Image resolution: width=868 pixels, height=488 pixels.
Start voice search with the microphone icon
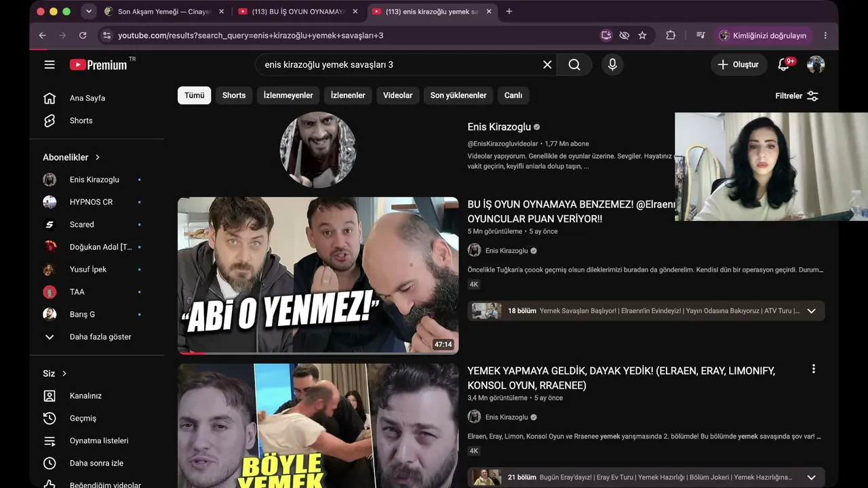612,64
